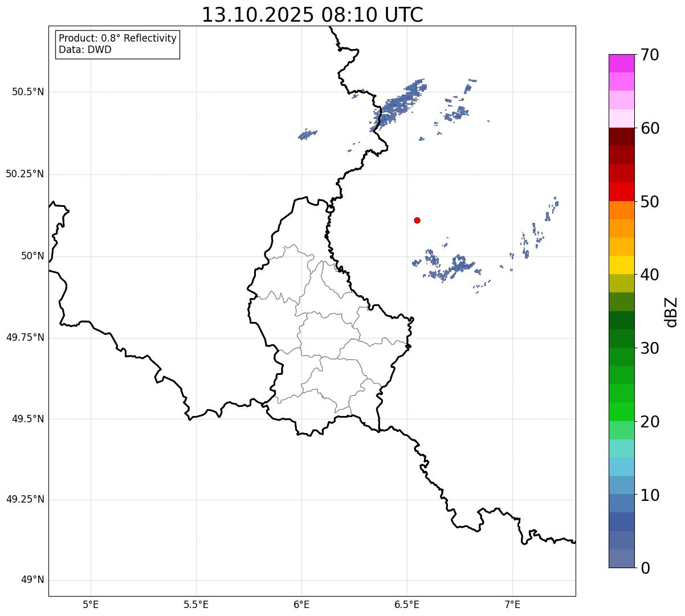Click the yellow colorbar segment at 40 dBZ
This screenshot has width=685, height=616.
(622, 265)
